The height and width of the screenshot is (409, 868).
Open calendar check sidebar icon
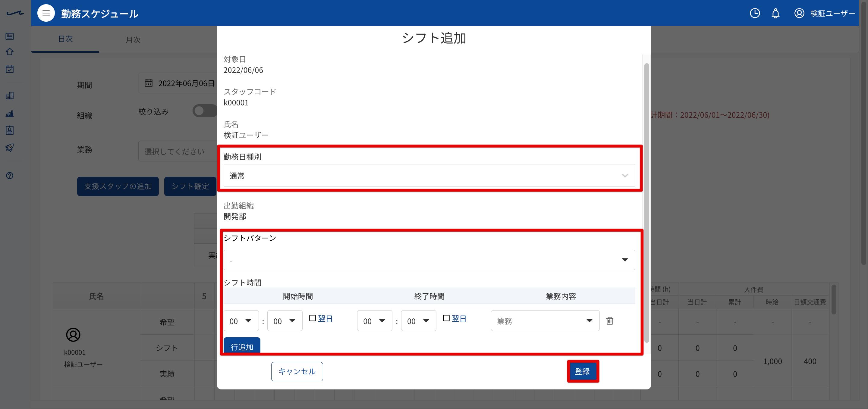(x=10, y=69)
